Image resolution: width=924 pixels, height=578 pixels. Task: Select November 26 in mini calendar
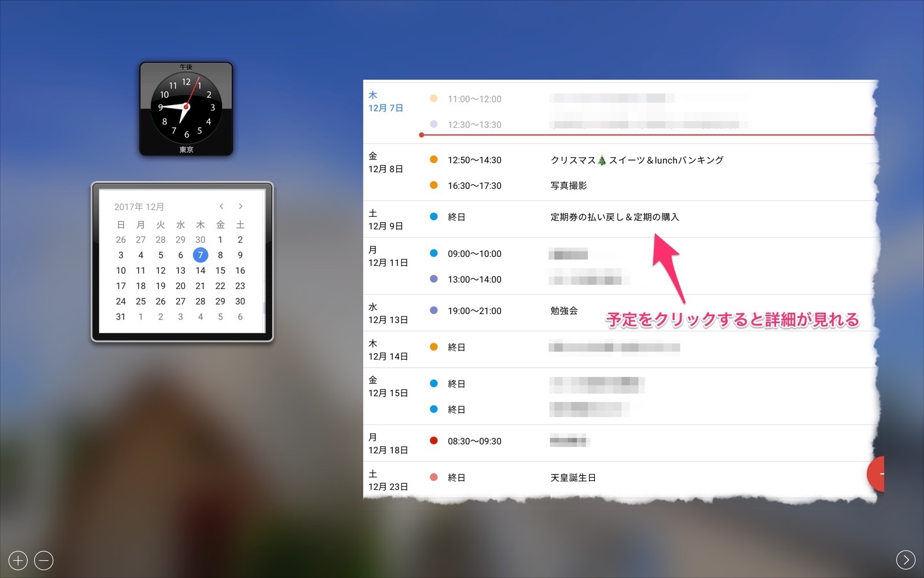coord(121,240)
